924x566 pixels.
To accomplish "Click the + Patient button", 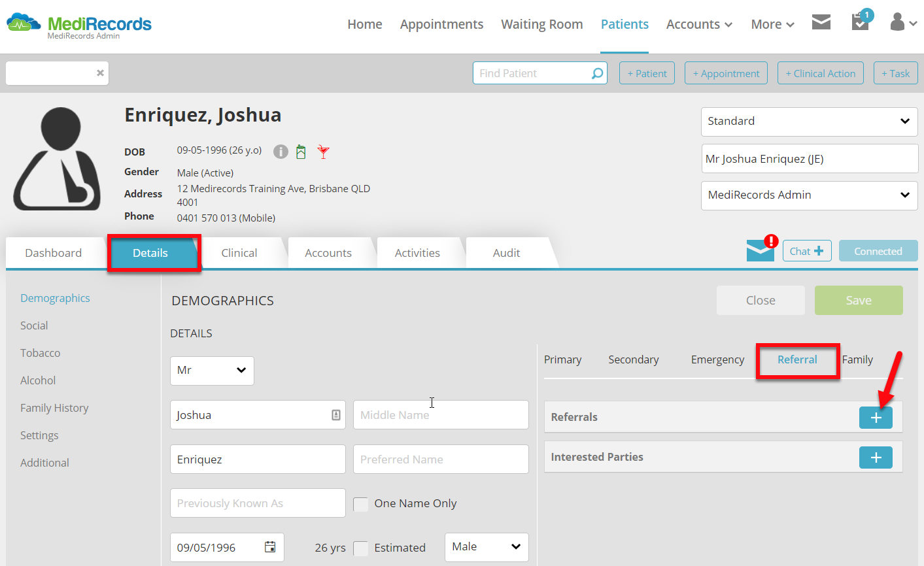I will point(647,73).
